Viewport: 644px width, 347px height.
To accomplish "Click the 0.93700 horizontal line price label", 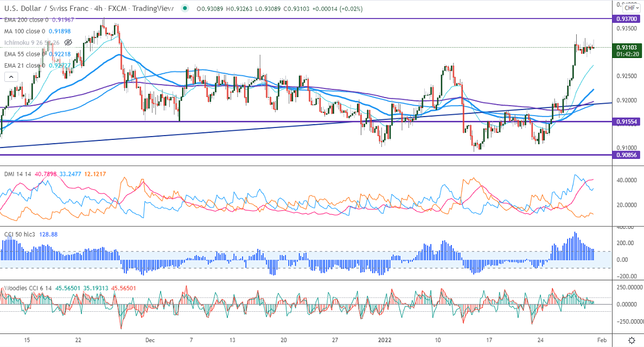I will coord(627,18).
